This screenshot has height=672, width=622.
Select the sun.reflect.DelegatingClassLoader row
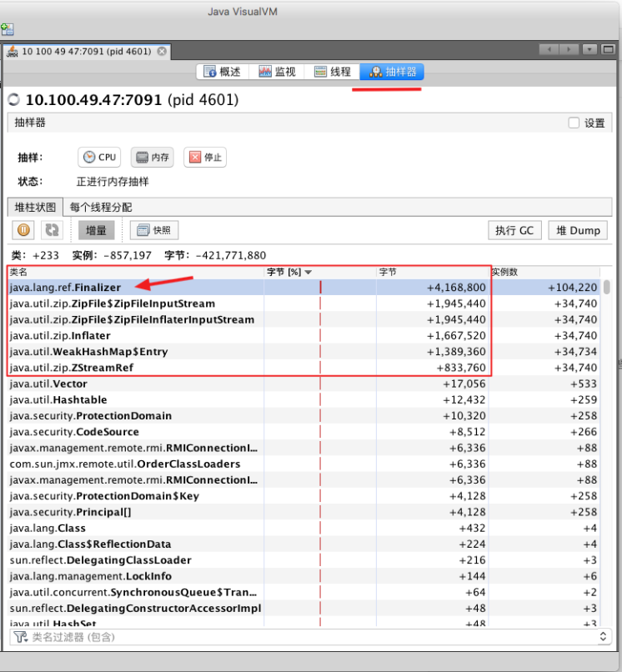(303, 559)
